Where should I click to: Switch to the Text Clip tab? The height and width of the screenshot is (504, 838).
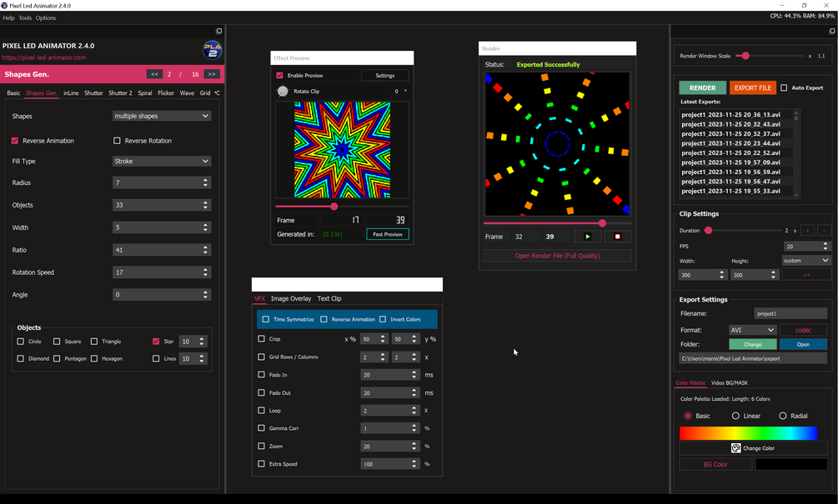pos(329,298)
